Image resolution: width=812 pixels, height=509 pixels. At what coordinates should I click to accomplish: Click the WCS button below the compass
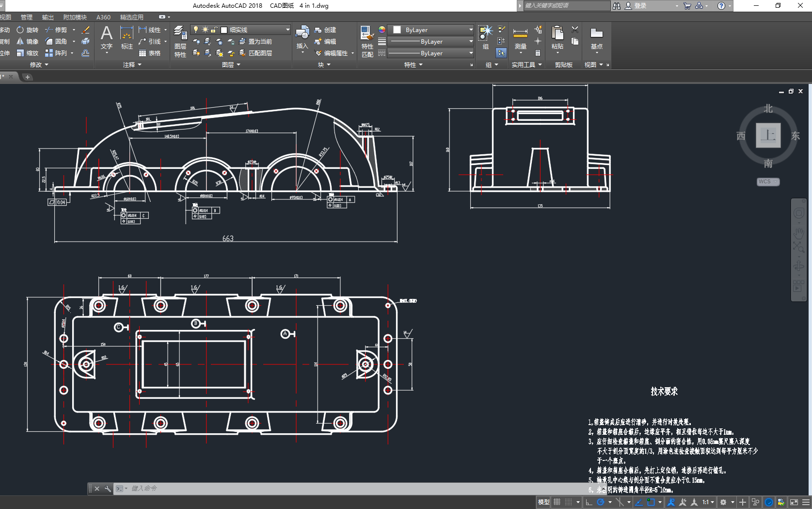coord(768,182)
